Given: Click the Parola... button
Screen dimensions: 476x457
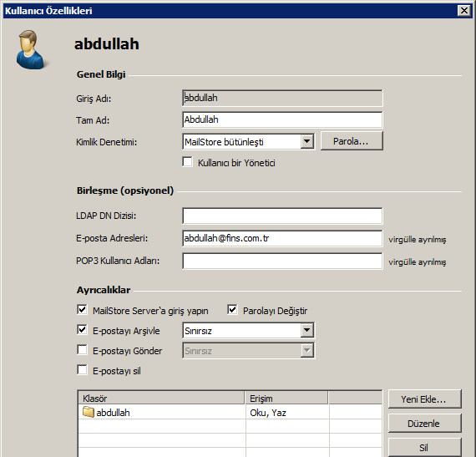Looking at the screenshot, I should tap(352, 141).
